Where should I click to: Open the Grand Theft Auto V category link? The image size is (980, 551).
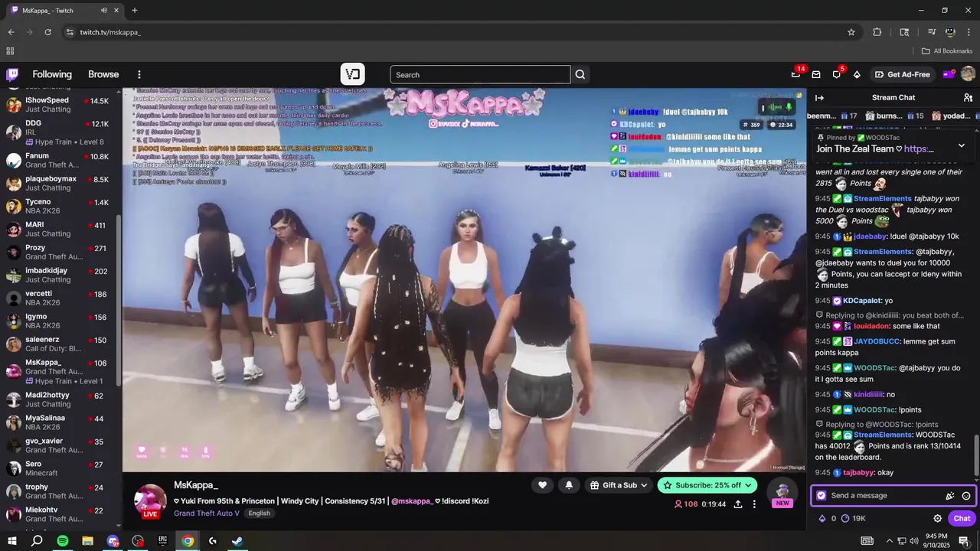coord(207,513)
